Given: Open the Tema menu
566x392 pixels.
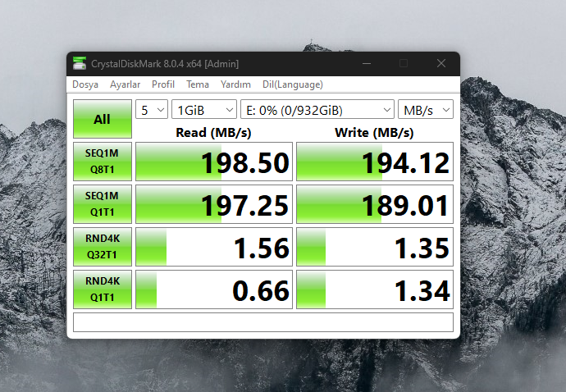Looking at the screenshot, I should click(x=198, y=84).
